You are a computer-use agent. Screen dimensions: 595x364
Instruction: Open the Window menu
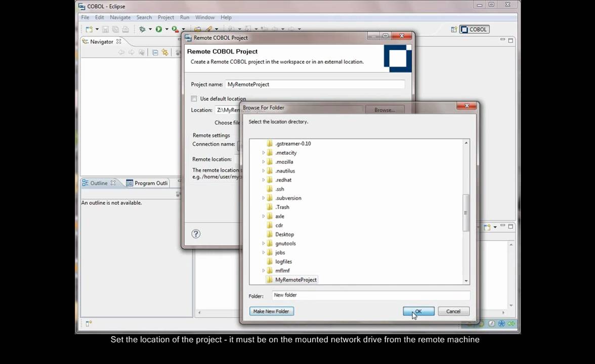pos(205,17)
